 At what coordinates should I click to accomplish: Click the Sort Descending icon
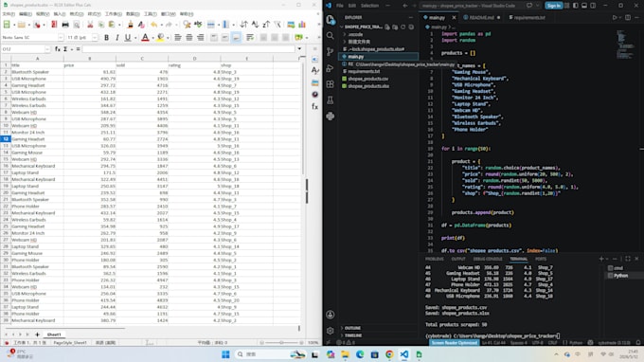[x=266, y=25]
